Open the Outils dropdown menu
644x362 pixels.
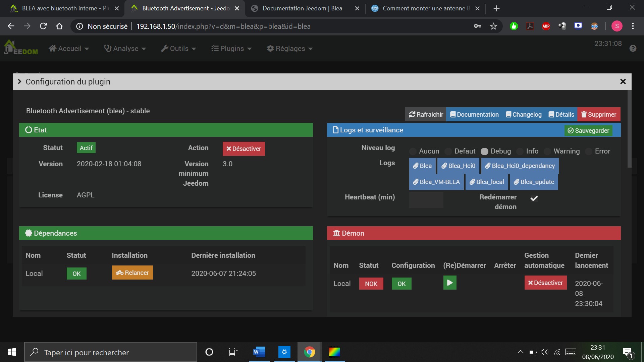(178, 49)
